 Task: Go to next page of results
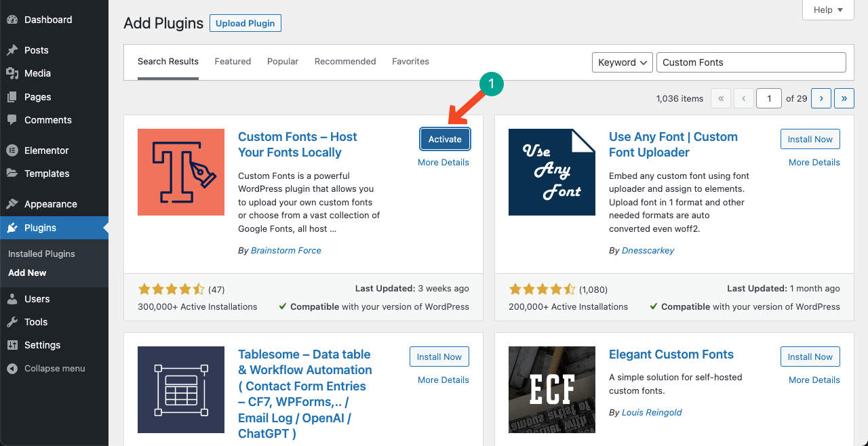click(x=821, y=98)
